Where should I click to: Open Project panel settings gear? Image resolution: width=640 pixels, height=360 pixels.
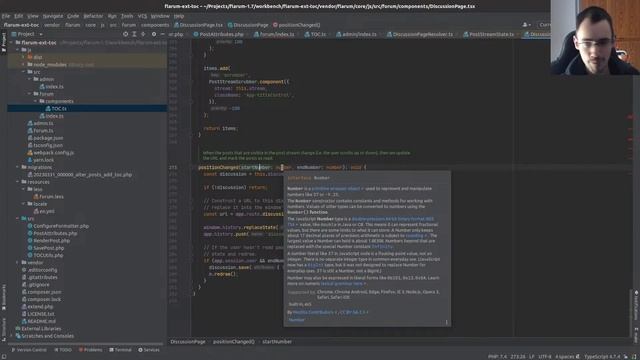(x=154, y=34)
